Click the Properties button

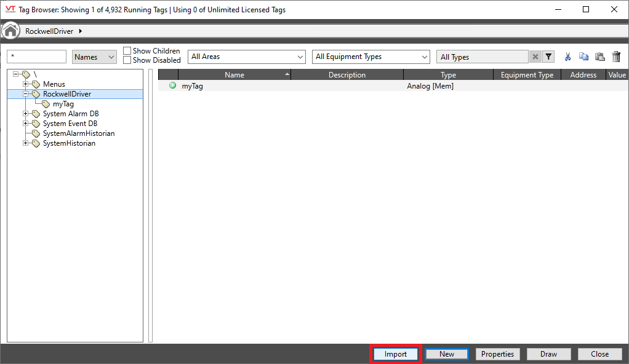tap(497, 354)
